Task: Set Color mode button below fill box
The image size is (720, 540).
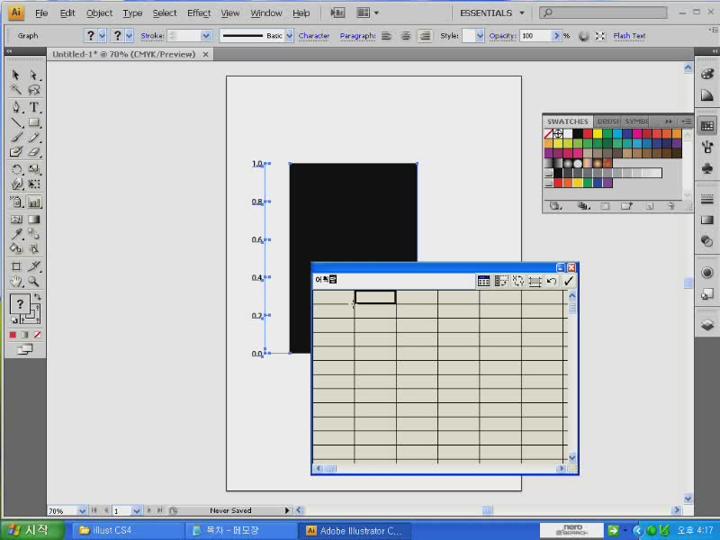Action: [13, 335]
